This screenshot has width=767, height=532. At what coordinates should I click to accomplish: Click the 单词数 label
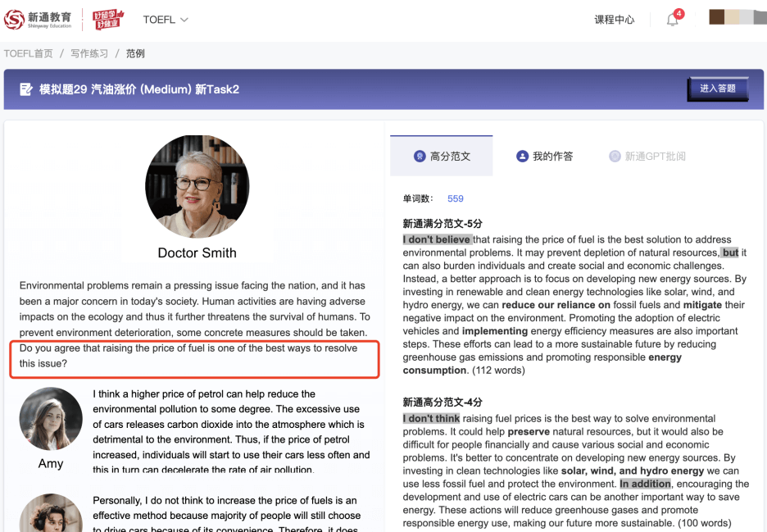coord(418,198)
